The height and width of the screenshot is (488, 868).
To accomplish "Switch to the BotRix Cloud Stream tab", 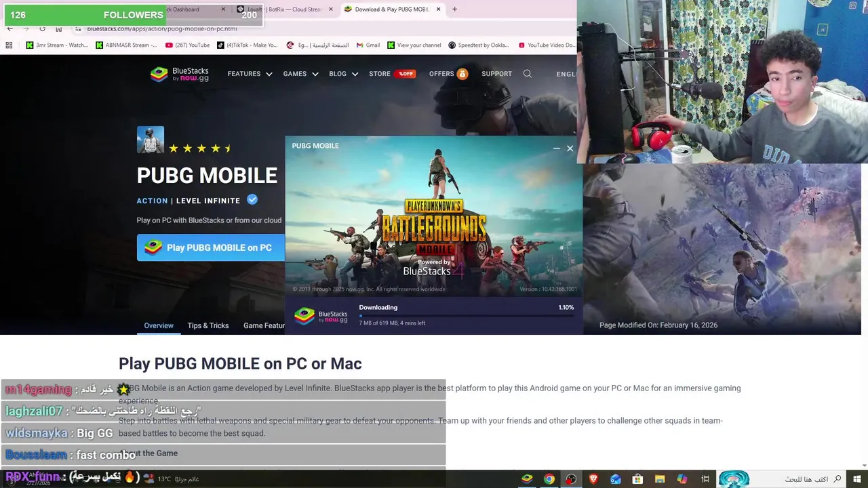I will 283,9.
